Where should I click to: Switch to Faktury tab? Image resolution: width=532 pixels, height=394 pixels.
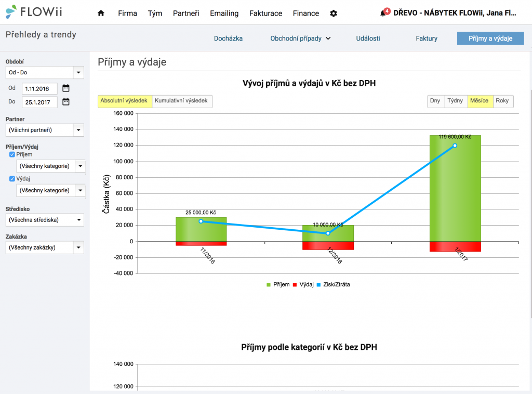click(x=427, y=38)
